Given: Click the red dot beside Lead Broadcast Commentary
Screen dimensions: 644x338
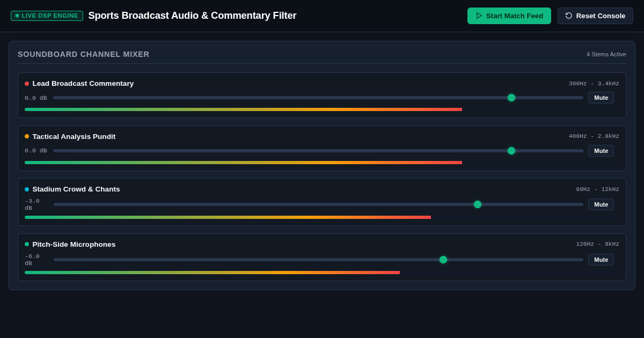Looking at the screenshot, I should 27,84.
